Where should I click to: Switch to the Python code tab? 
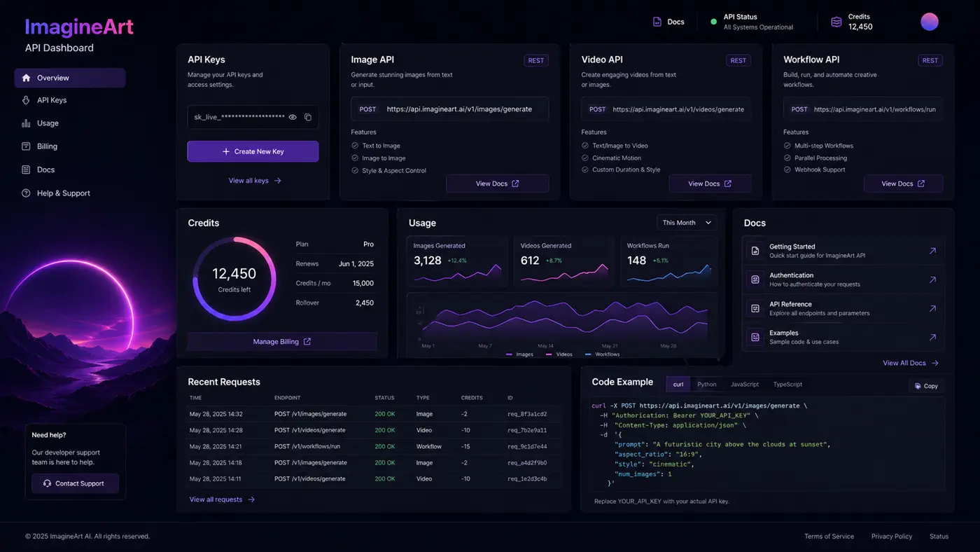(x=706, y=385)
